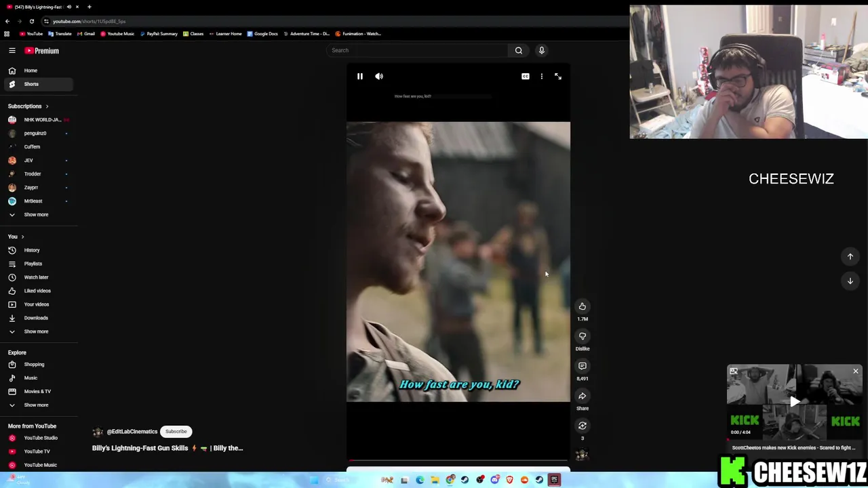This screenshot has height=488, width=868.
Task: Go to the next Short with down arrow
Action: 850,281
